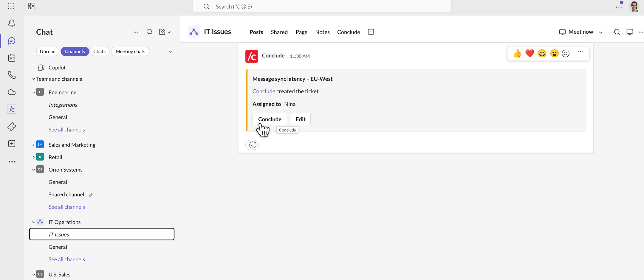The height and width of the screenshot is (280, 644).
Task: Open message more options ellipsis
Action: tap(580, 52)
